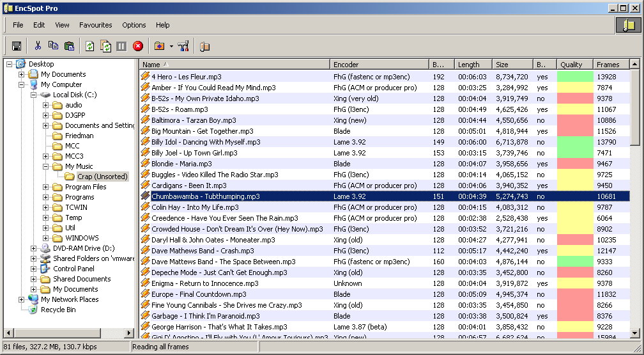Select Europe - Final Countdown.mp3 row
This screenshot has height=355, width=644.
pos(384,294)
